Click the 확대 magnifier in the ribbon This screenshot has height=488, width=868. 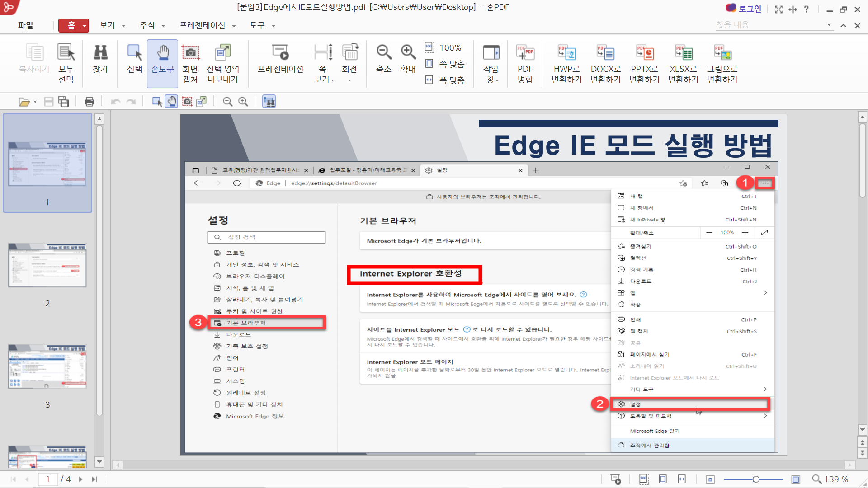[408, 59]
